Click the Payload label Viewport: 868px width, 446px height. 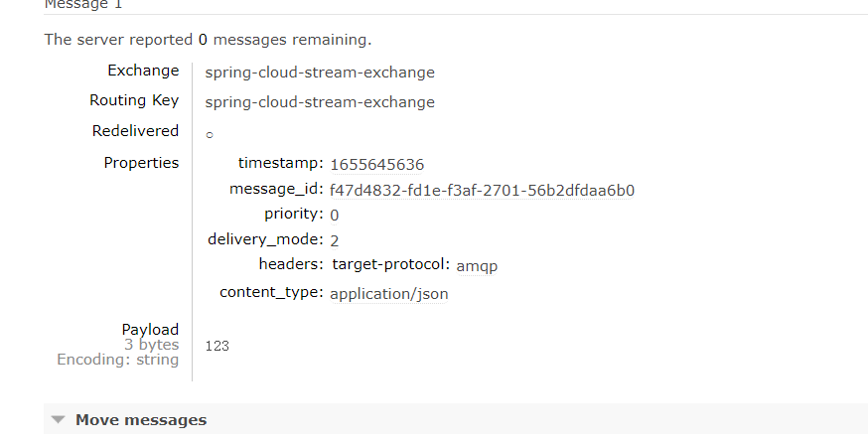tap(150, 330)
